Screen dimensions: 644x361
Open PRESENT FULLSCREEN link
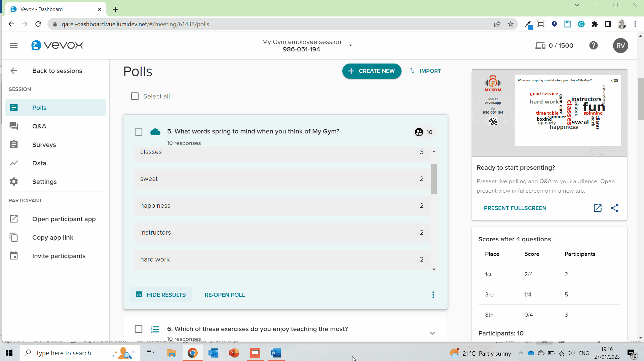coord(515,208)
